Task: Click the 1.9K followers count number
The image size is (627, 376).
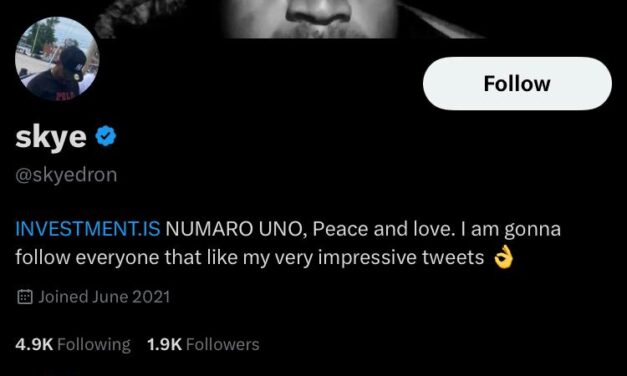Action: coord(165,344)
